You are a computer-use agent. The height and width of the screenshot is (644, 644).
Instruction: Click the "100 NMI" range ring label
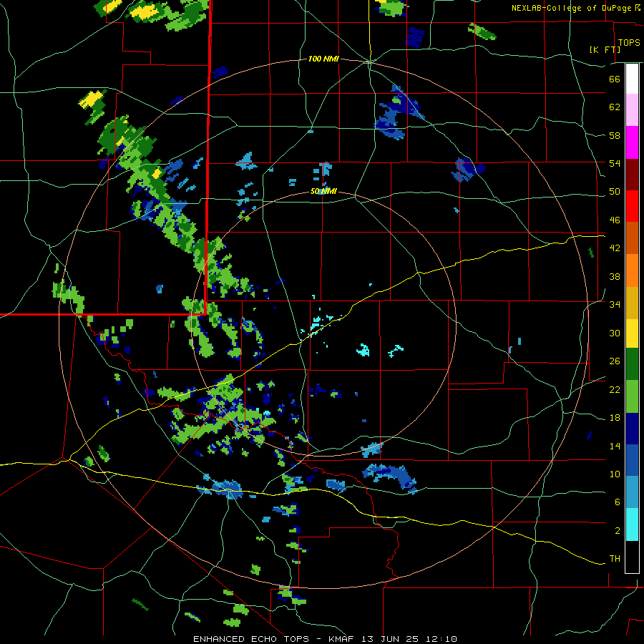click(x=323, y=59)
